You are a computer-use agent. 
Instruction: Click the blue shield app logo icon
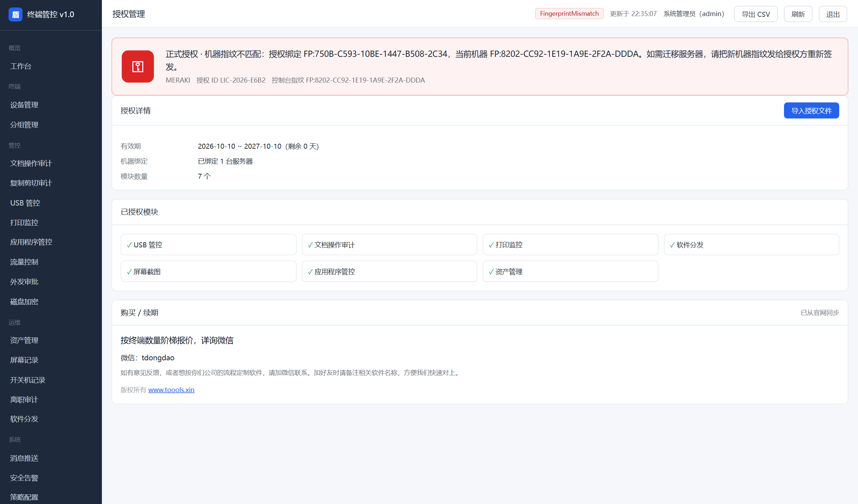pyautogui.click(x=15, y=14)
